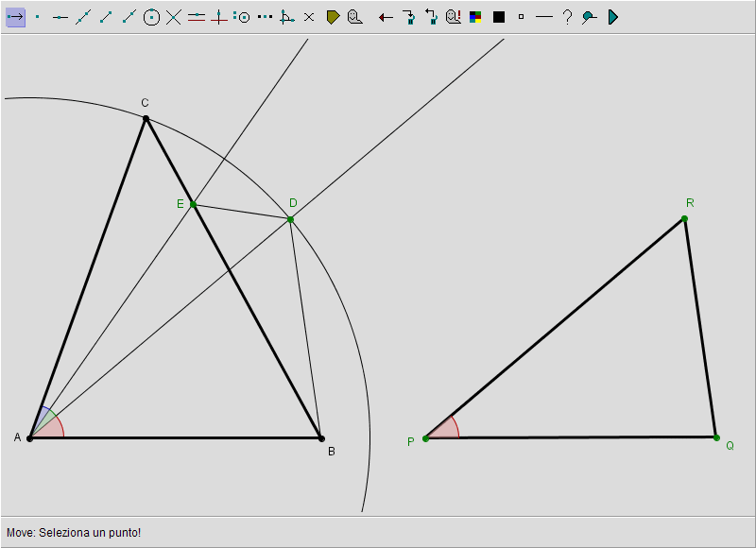Screen dimensions: 756x548
Task: Select the Move tool arrow icon
Action: point(15,17)
